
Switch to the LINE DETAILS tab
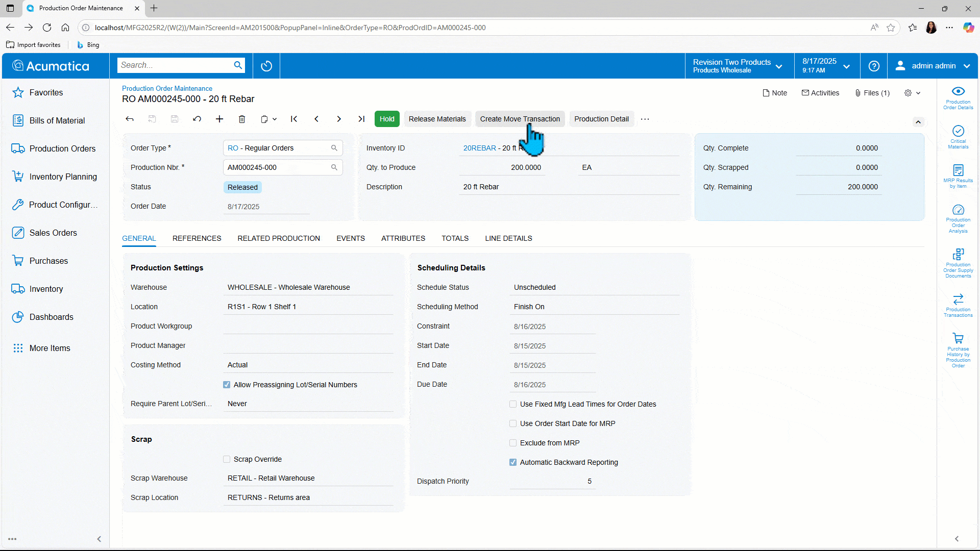pos(508,238)
